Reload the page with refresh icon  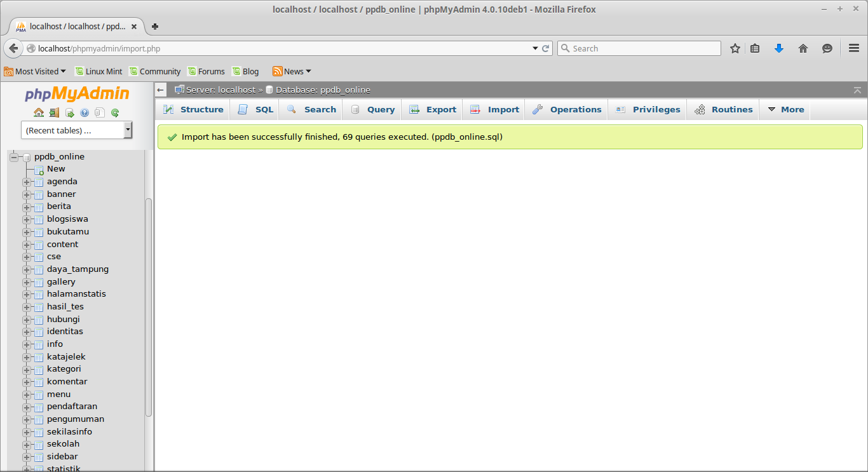[x=545, y=48]
